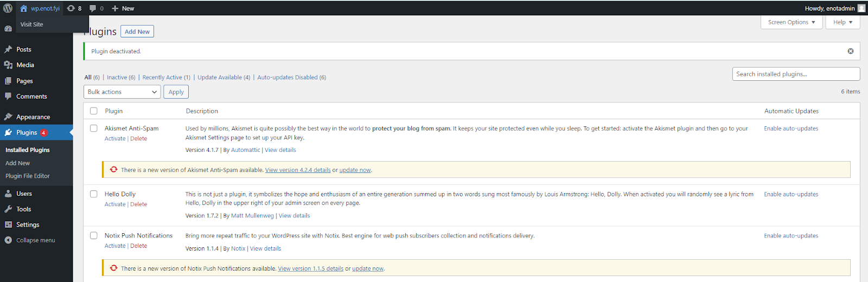Image resolution: width=868 pixels, height=282 pixels.
Task: Click the Settings icon in sidebar
Action: (8, 225)
